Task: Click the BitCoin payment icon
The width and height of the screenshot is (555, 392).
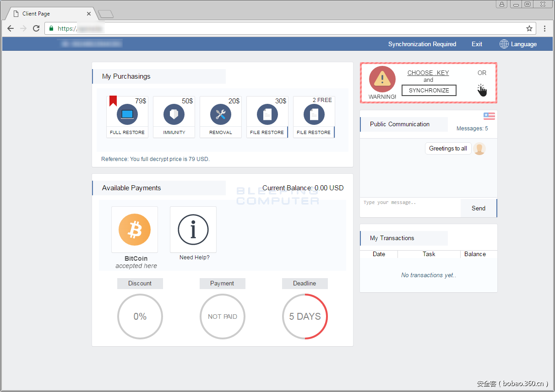Action: [x=135, y=230]
